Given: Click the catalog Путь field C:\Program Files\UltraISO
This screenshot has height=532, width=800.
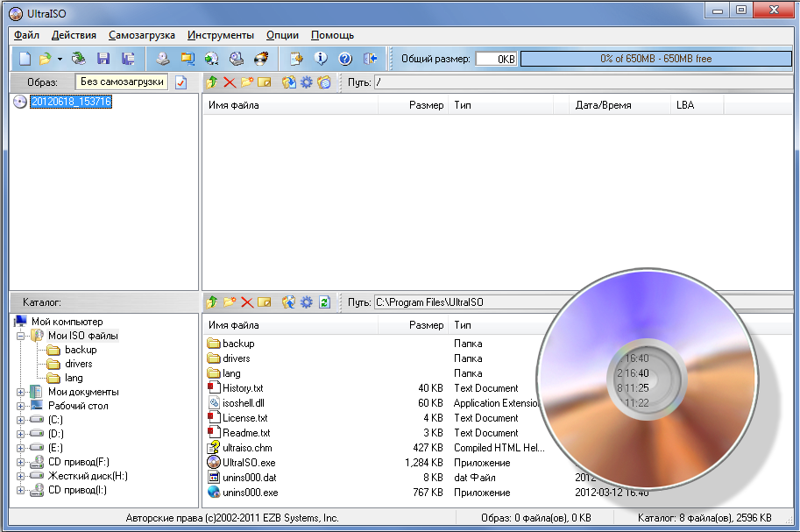Looking at the screenshot, I should click(x=584, y=302).
